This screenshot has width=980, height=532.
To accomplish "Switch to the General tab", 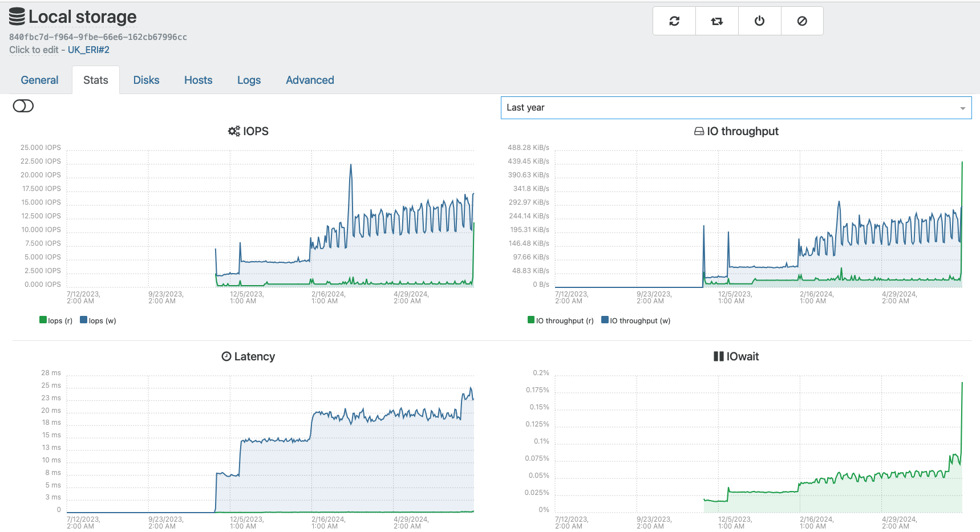I will point(39,80).
